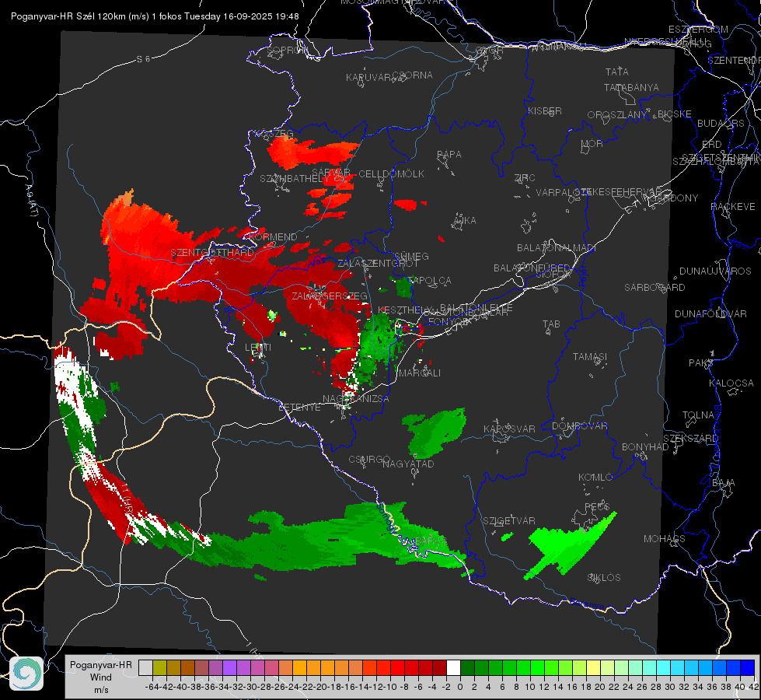Image resolution: width=761 pixels, height=700 pixels.
Task: Click the NAGYKANIZSA city label
Action: (356, 398)
